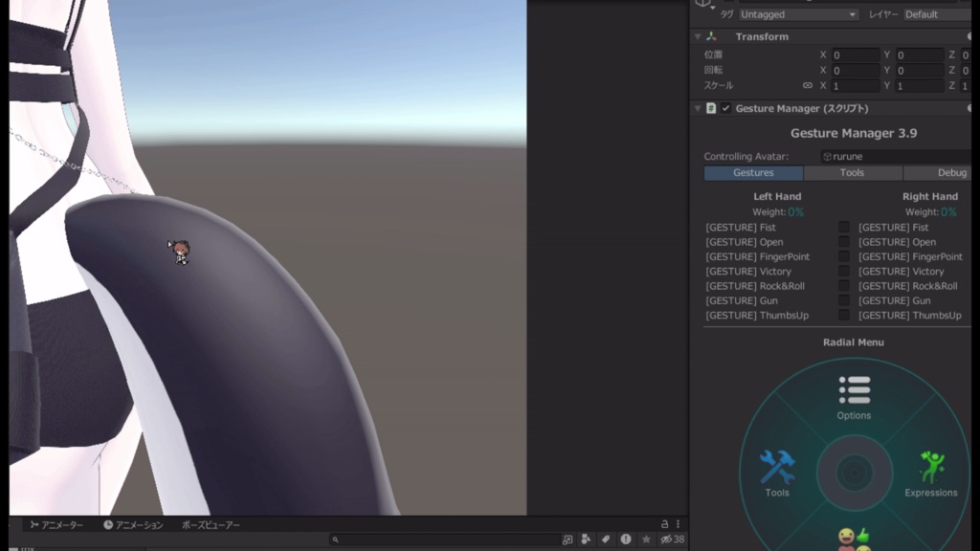Click the Gesture Manager script icon
980x551 pixels.
coord(711,108)
